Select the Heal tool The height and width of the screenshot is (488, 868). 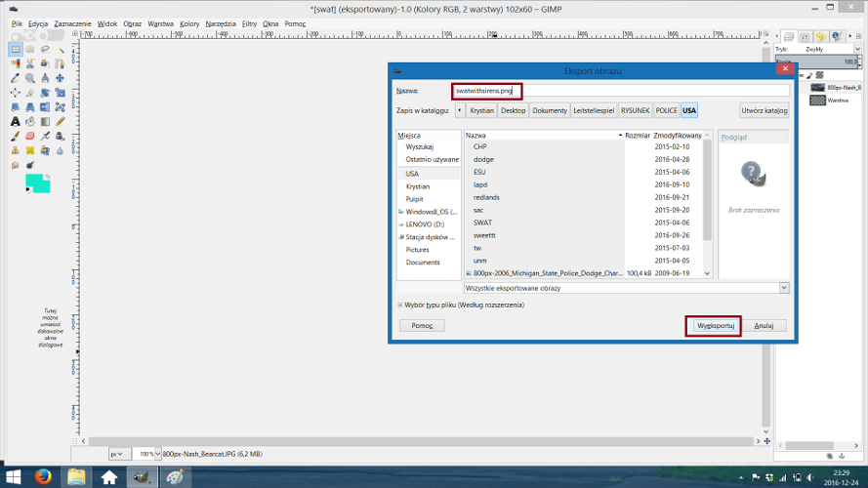click(30, 150)
